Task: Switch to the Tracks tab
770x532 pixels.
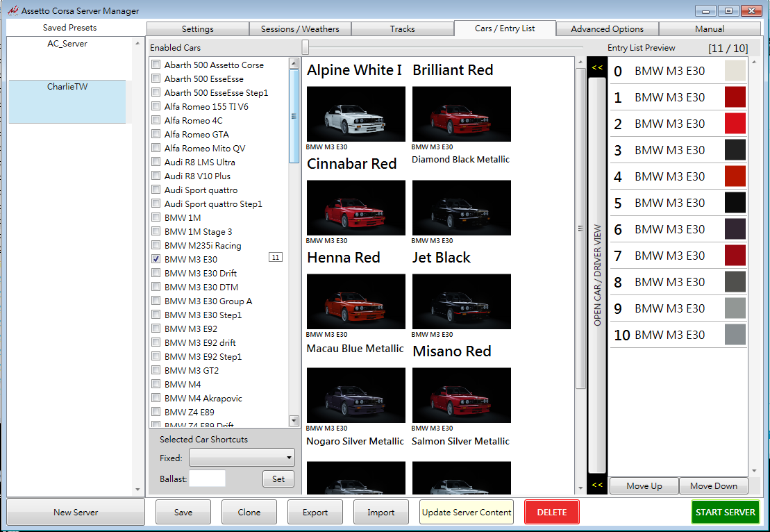Action: click(402, 29)
